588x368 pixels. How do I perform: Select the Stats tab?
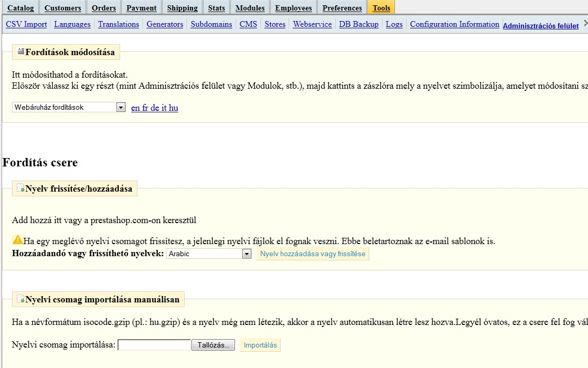coord(217,8)
